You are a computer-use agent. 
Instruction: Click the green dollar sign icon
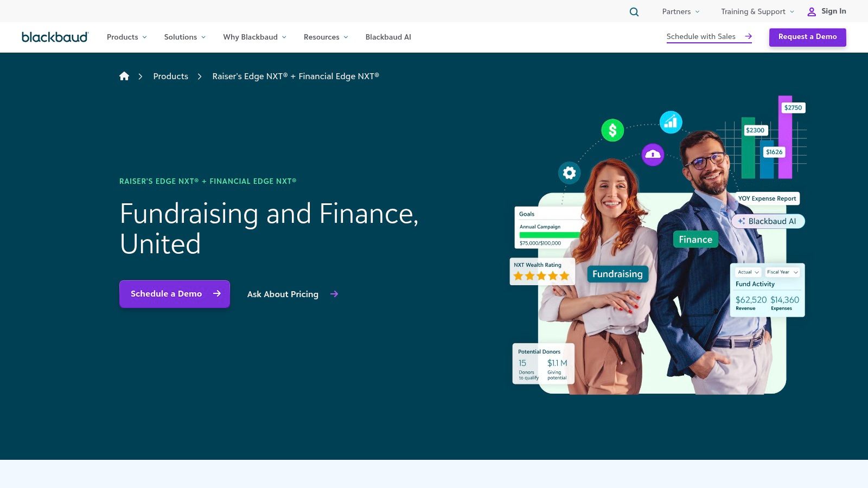[x=612, y=130]
